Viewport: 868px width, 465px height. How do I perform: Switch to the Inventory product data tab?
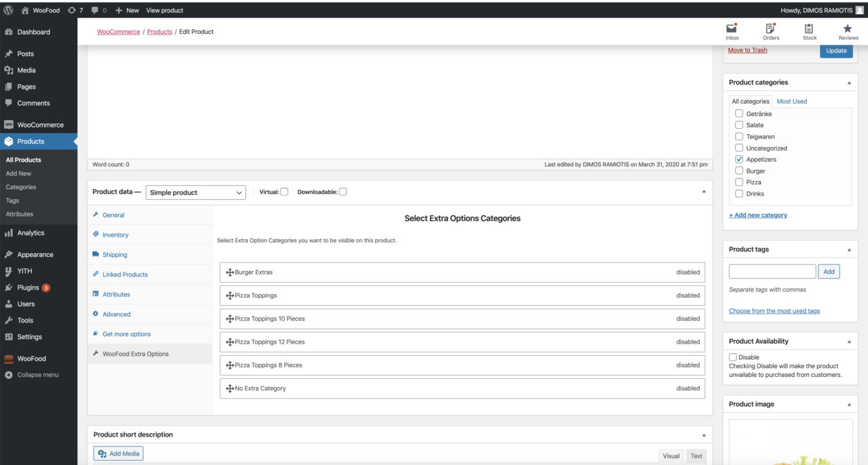coord(115,235)
